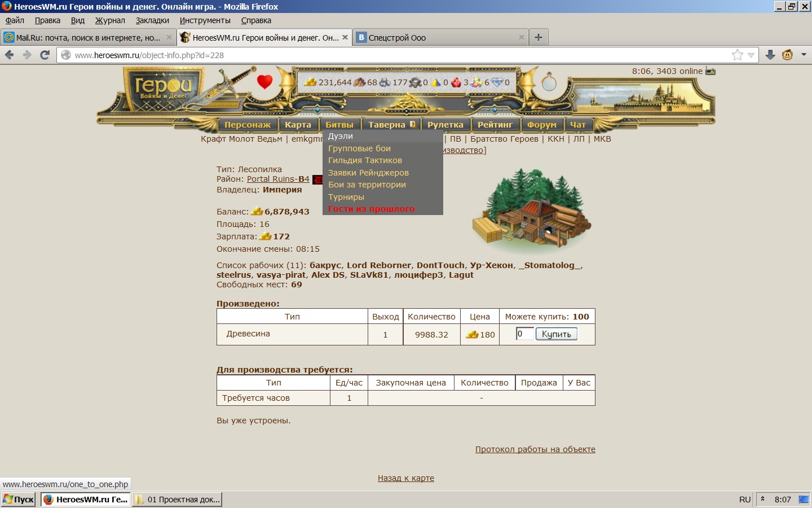The width and height of the screenshot is (812, 508).
Task: Open the Инструменты menu
Action: tap(205, 20)
